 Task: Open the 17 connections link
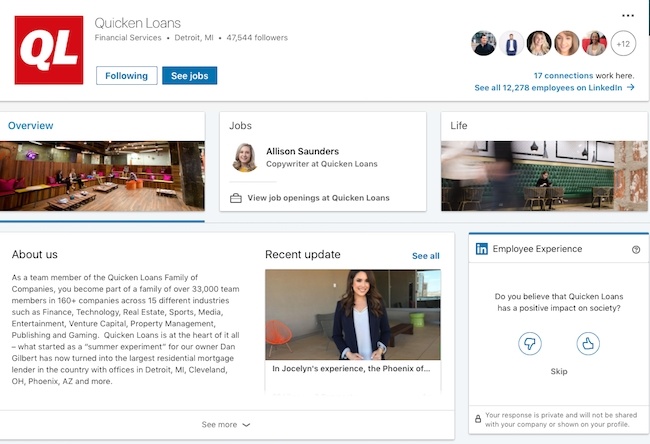tap(563, 75)
